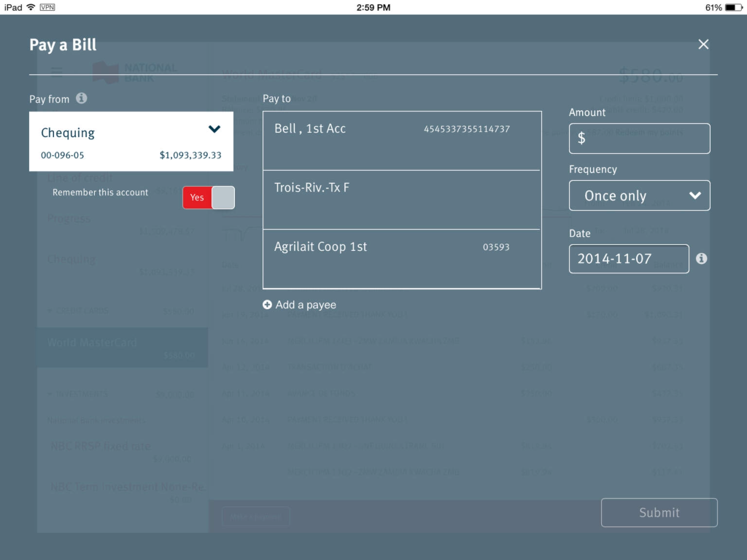Open the Frequency Once only dropdown
The image size is (747, 560).
pos(639,195)
